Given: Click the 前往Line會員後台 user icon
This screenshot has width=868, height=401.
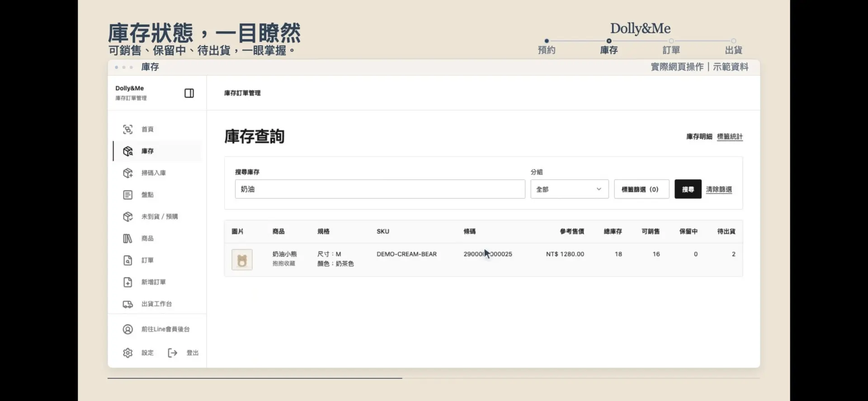Looking at the screenshot, I should click(128, 329).
